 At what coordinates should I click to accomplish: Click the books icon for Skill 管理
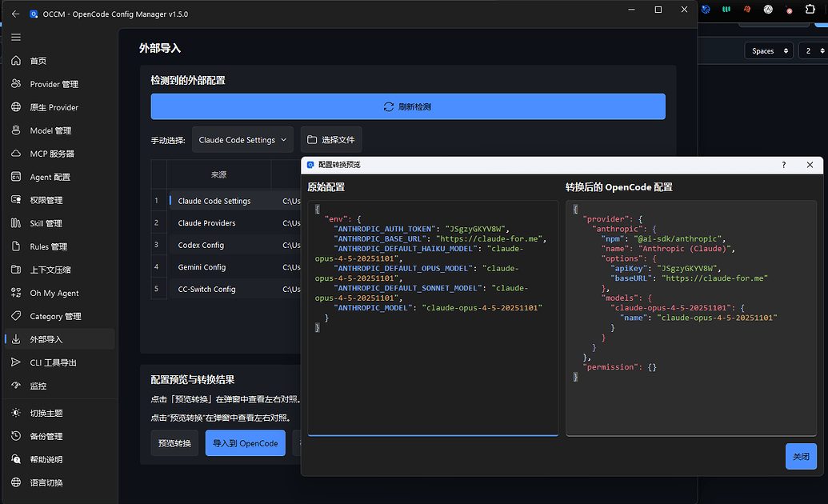16,223
